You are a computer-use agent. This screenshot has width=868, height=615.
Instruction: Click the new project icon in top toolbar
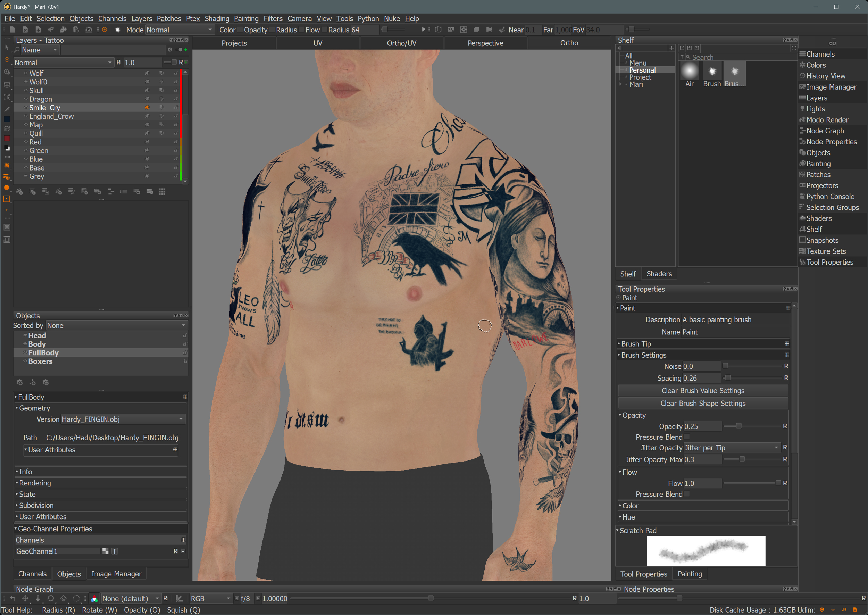coord(12,30)
